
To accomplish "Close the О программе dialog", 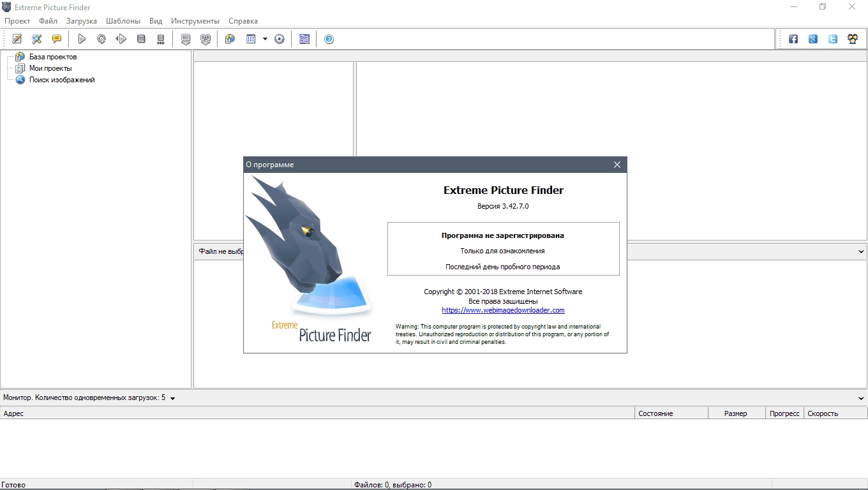I will (x=617, y=165).
